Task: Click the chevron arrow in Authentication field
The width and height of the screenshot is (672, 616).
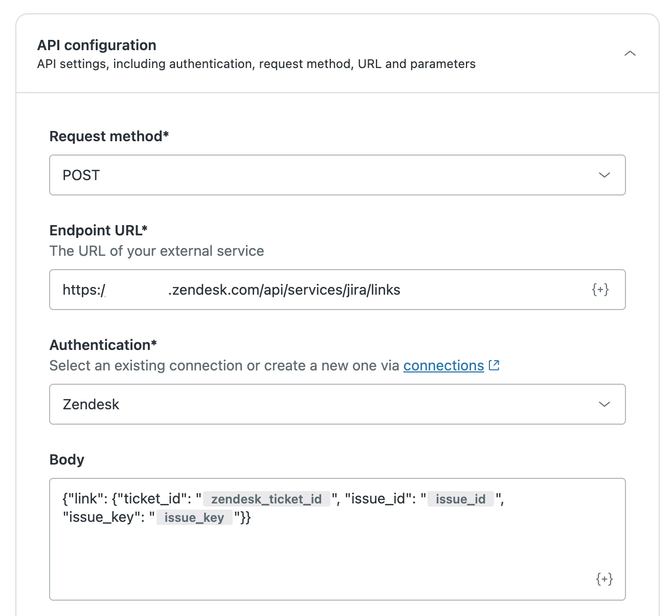Action: [x=604, y=404]
